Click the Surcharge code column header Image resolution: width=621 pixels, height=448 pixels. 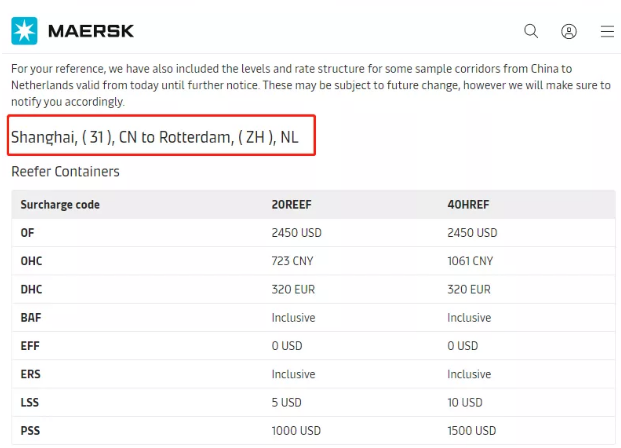(60, 204)
